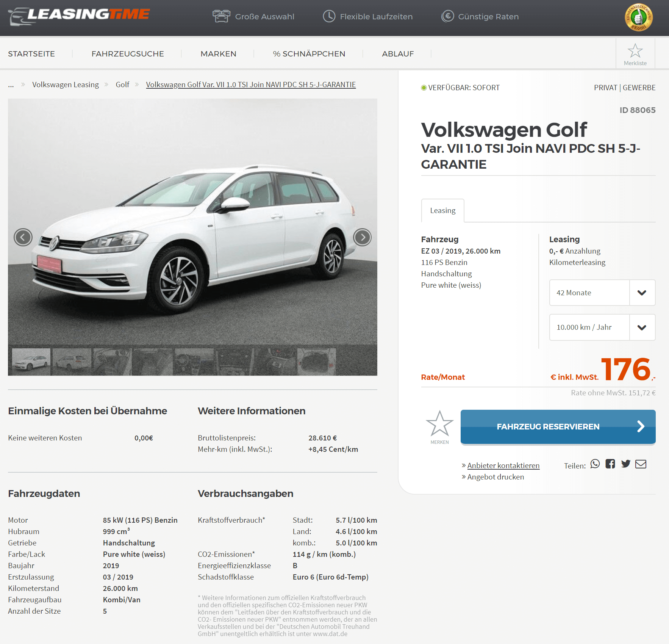Open the 10.000 km / Jahr dropdown
This screenshot has width=669, height=644.
[x=602, y=327]
